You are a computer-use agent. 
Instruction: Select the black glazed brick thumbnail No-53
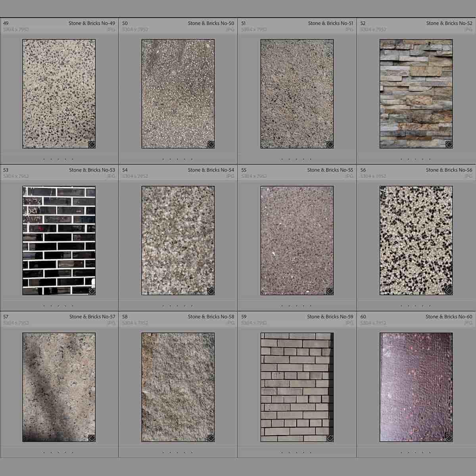[59, 240]
